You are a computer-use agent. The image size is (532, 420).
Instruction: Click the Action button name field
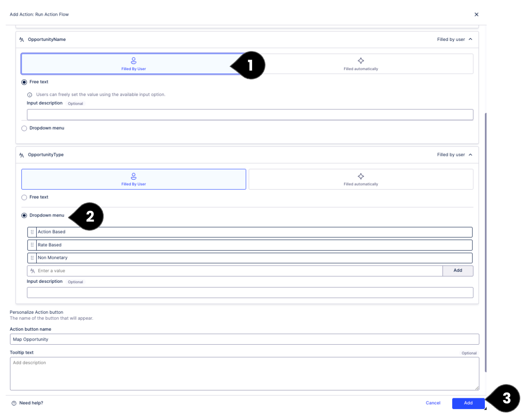244,339
